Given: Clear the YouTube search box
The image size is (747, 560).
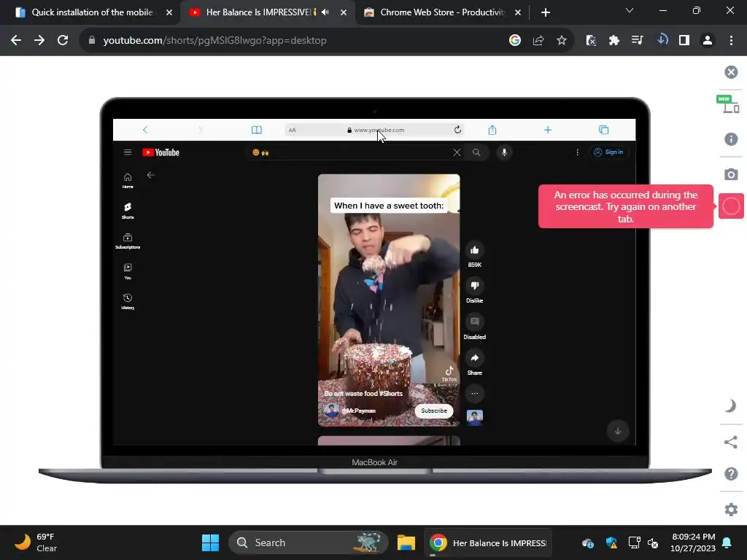Looking at the screenshot, I should coord(457,152).
